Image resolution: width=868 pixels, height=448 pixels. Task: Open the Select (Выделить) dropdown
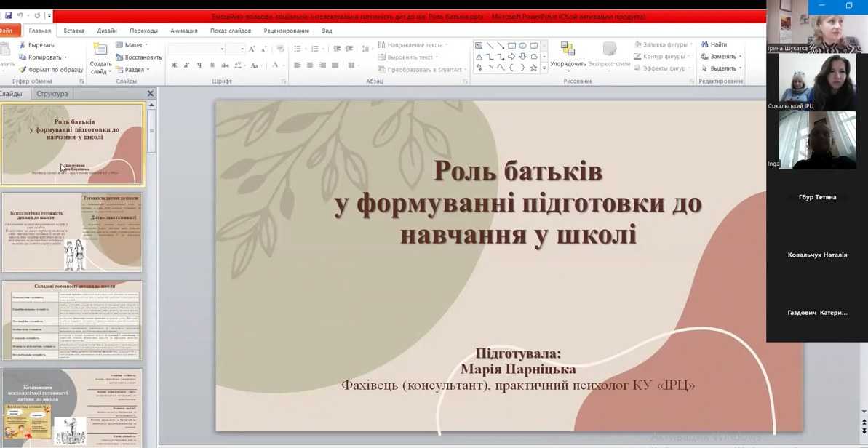[722, 69]
